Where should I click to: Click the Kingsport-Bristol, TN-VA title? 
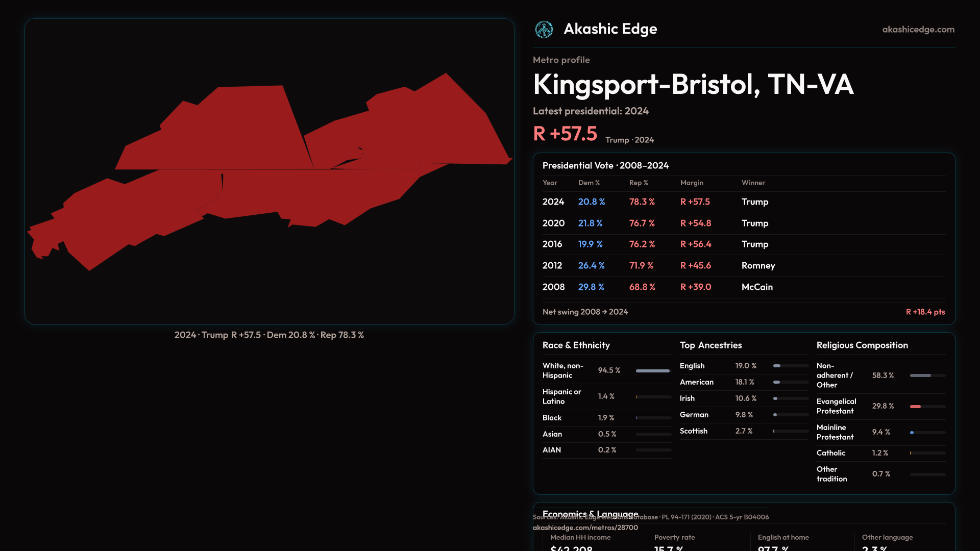coord(693,84)
